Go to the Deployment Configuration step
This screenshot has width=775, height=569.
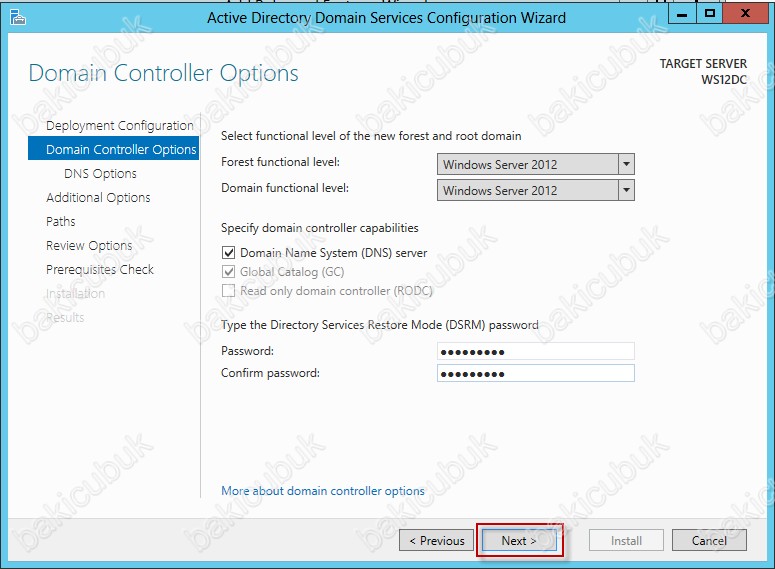(120, 126)
